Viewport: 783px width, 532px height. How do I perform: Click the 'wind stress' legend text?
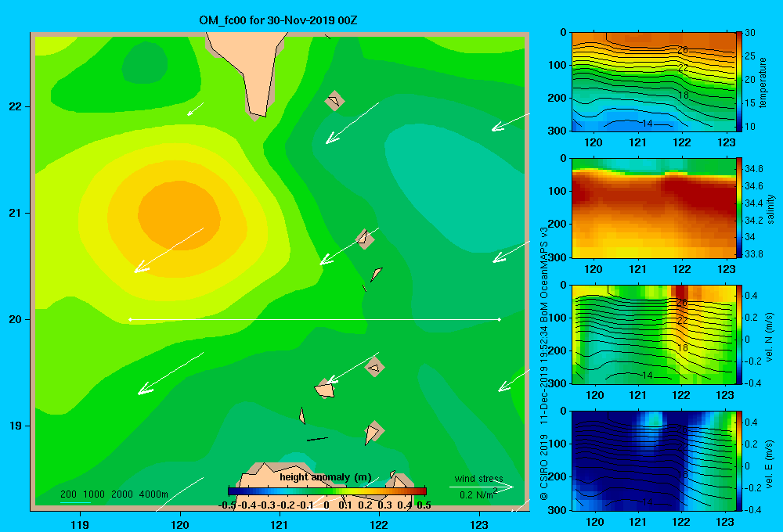click(x=479, y=478)
